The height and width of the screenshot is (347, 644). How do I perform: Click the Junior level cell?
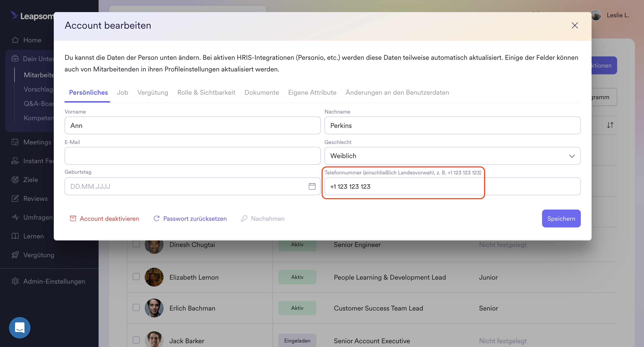coord(488,277)
